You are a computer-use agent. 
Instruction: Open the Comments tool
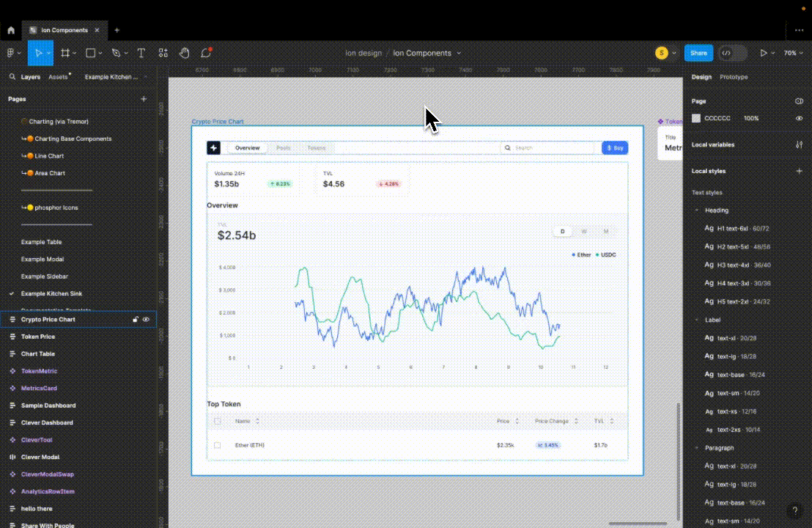(x=206, y=53)
